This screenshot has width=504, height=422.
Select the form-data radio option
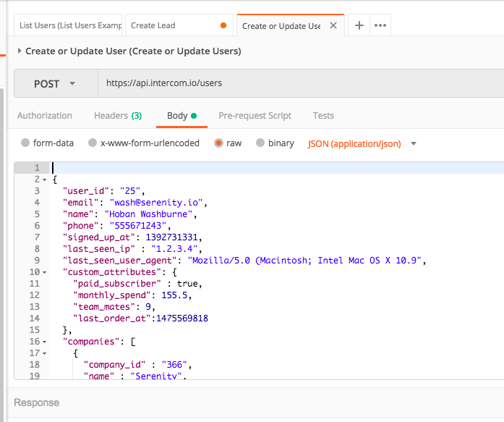(x=26, y=143)
